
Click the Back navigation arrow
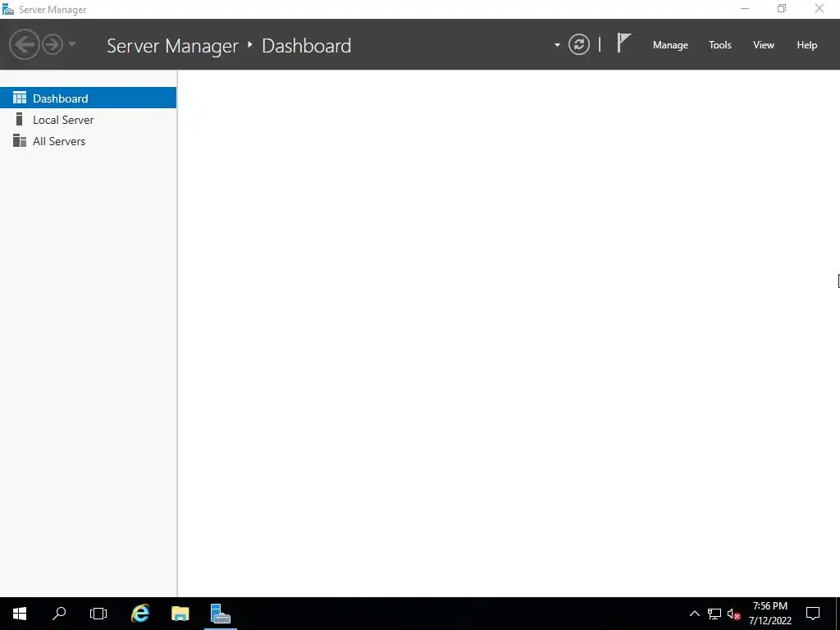(x=24, y=44)
